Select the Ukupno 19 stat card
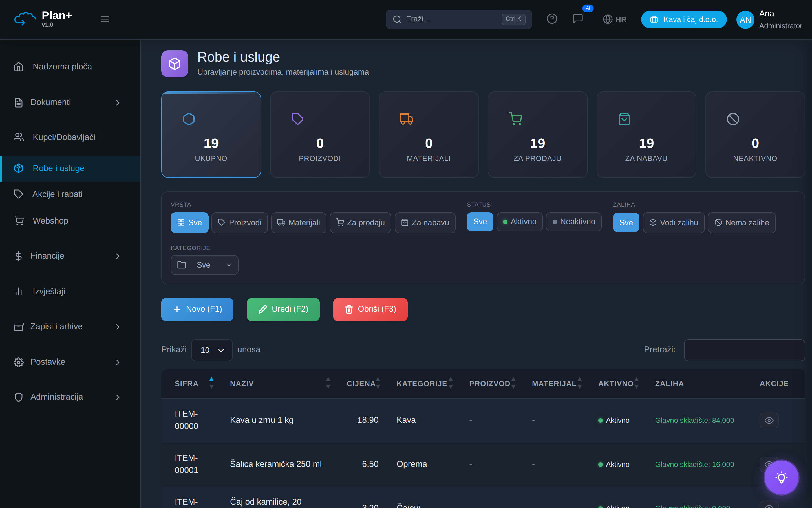This screenshot has width=812, height=508. [211, 134]
